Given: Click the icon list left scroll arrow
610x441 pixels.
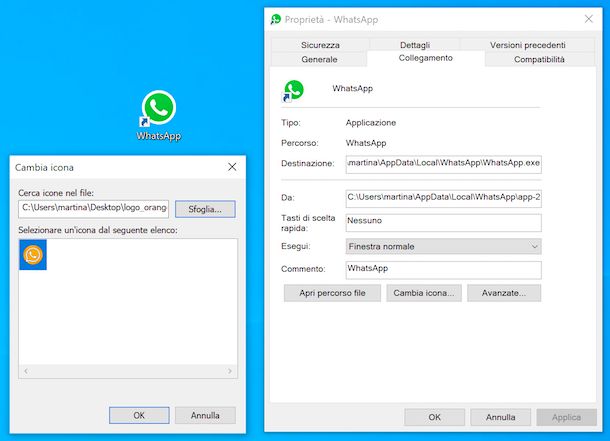Looking at the screenshot, I should pyautogui.click(x=26, y=371).
